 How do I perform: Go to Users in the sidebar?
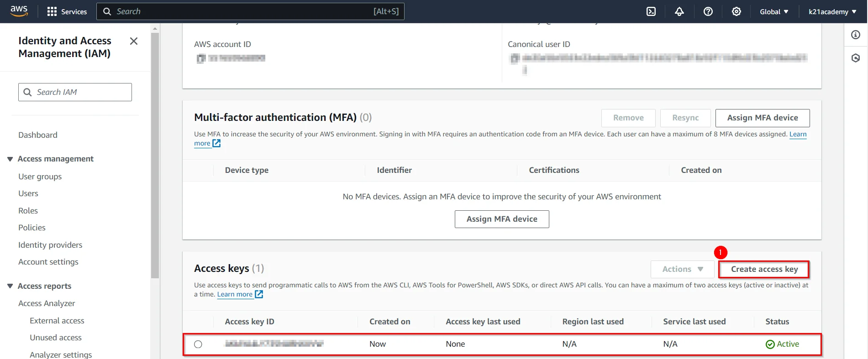point(28,193)
